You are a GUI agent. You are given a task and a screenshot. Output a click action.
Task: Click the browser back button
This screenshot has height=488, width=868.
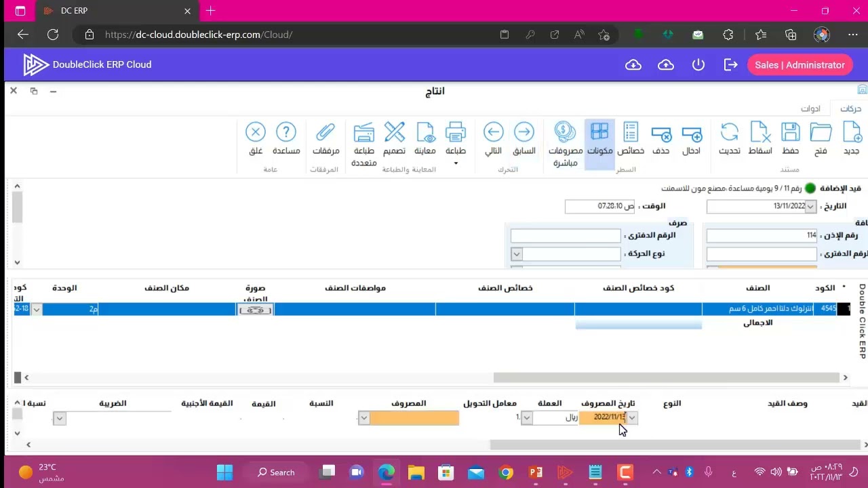tap(23, 35)
